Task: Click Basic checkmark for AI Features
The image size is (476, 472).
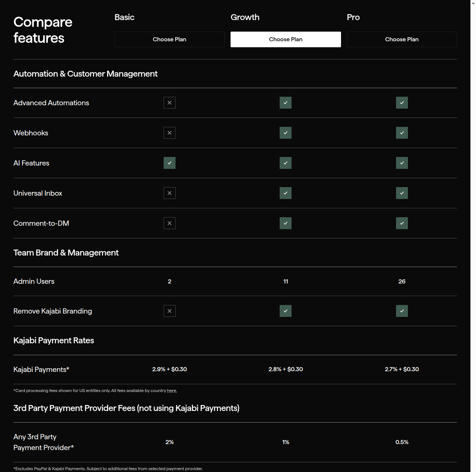Action: click(x=170, y=163)
